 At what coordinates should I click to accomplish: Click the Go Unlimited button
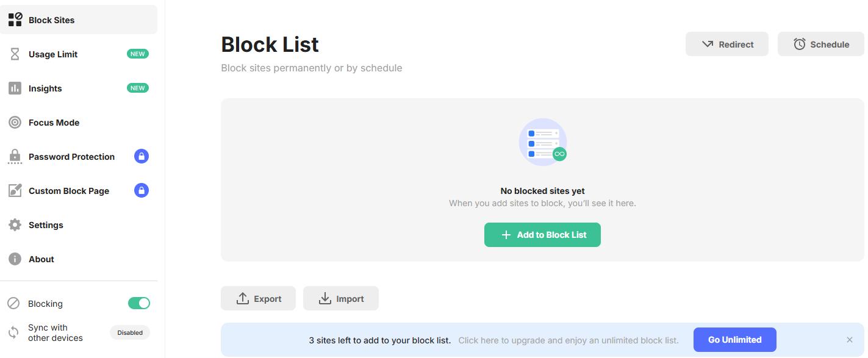coord(734,340)
